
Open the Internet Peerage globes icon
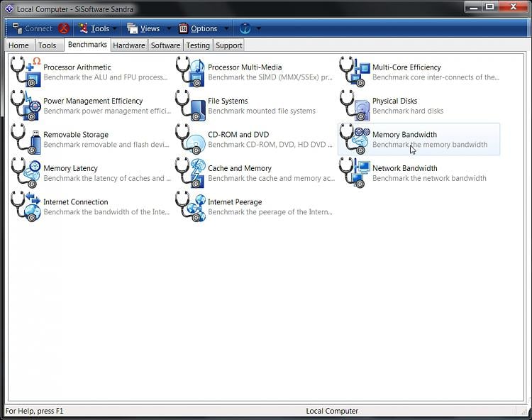tap(191, 206)
